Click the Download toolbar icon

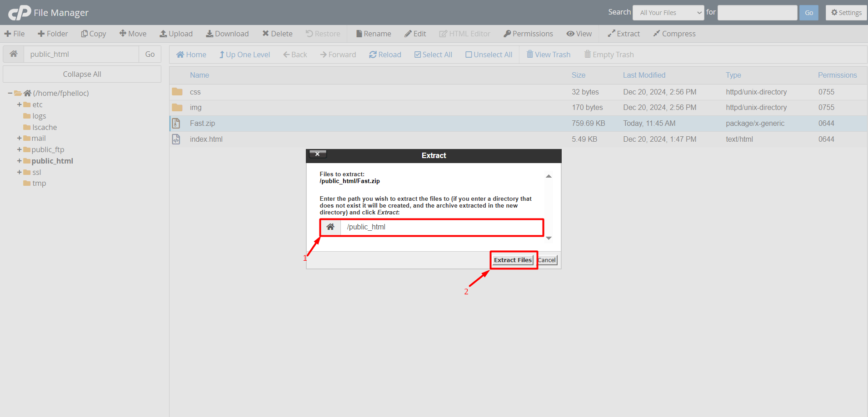click(210, 34)
